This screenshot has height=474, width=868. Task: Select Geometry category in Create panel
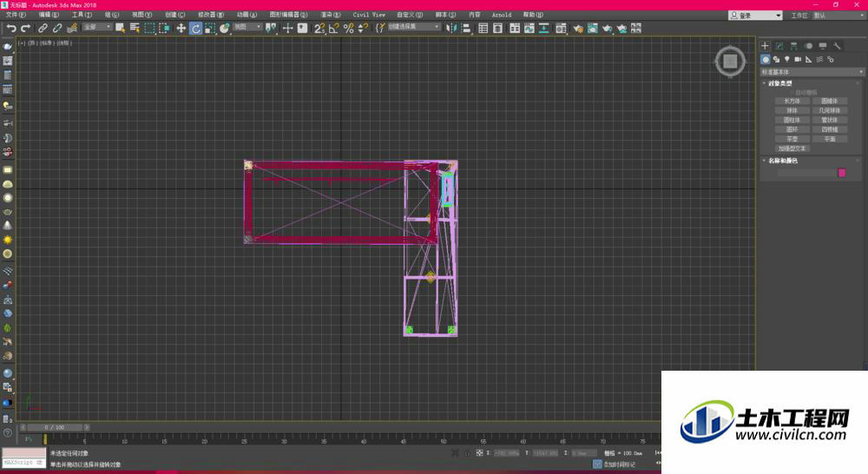766,59
